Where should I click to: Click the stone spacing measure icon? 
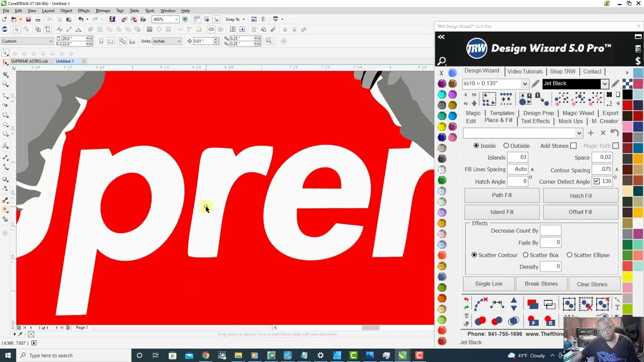tap(497, 304)
